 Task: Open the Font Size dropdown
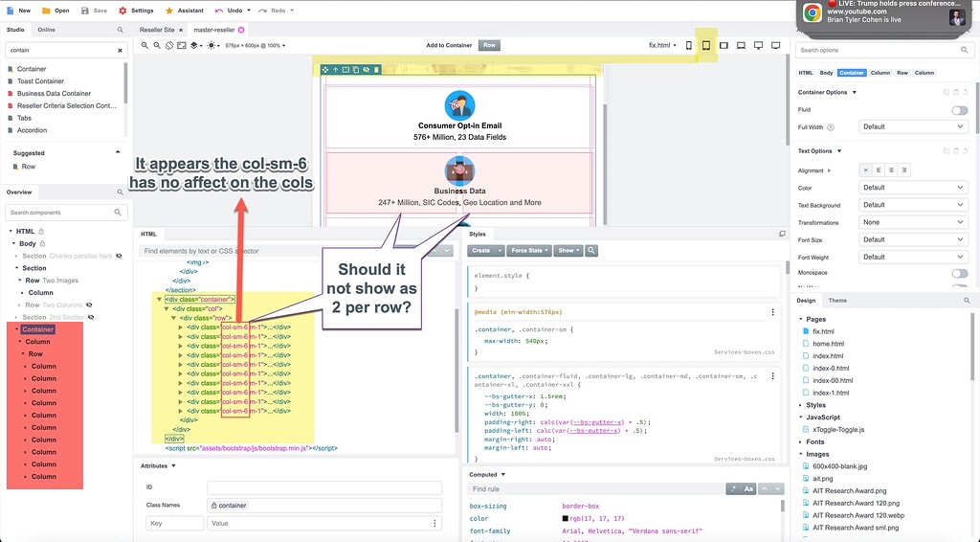click(x=913, y=239)
